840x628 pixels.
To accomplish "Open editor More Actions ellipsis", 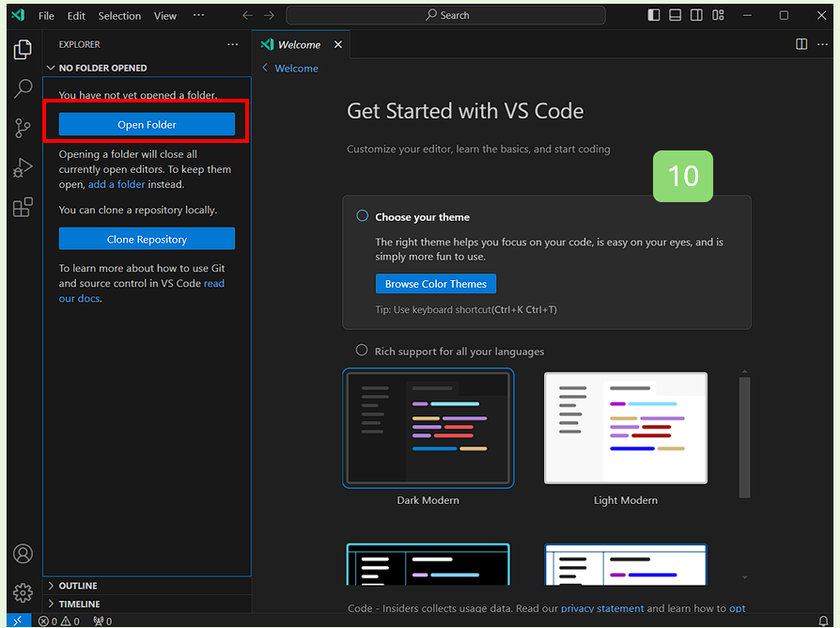I will point(822,44).
